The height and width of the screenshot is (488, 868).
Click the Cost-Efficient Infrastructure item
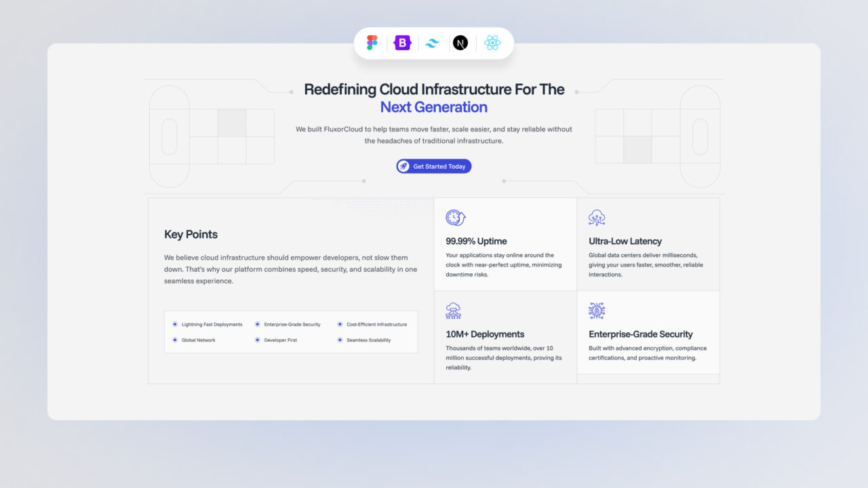tap(376, 325)
